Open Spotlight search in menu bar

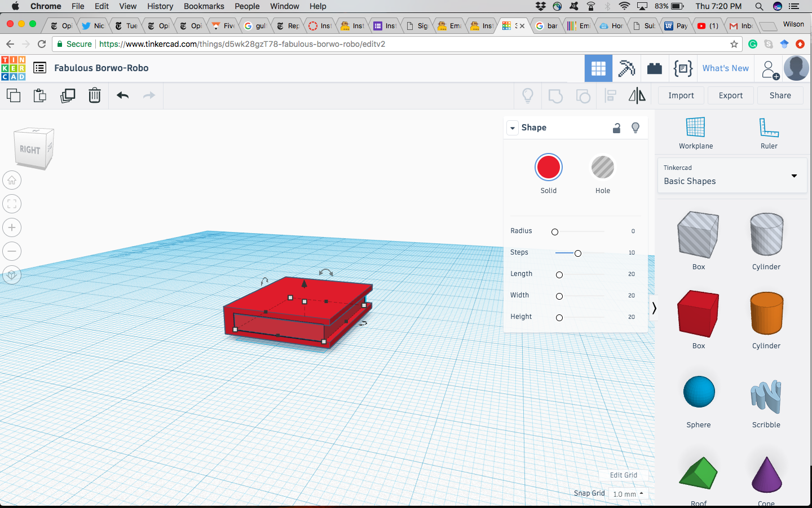tap(759, 6)
